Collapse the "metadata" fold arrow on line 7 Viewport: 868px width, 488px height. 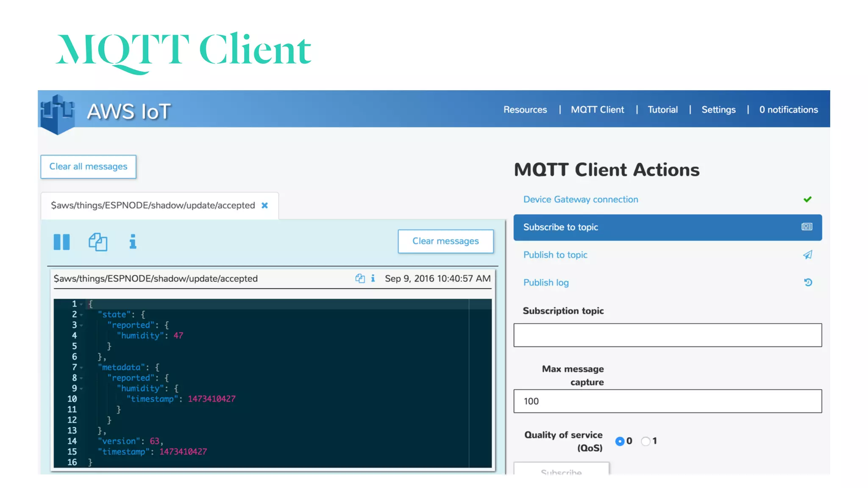click(x=81, y=367)
